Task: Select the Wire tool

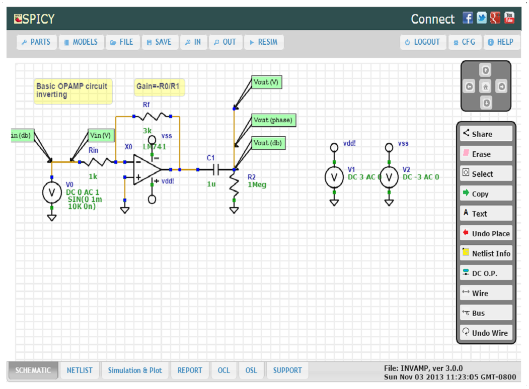Action: coord(486,293)
